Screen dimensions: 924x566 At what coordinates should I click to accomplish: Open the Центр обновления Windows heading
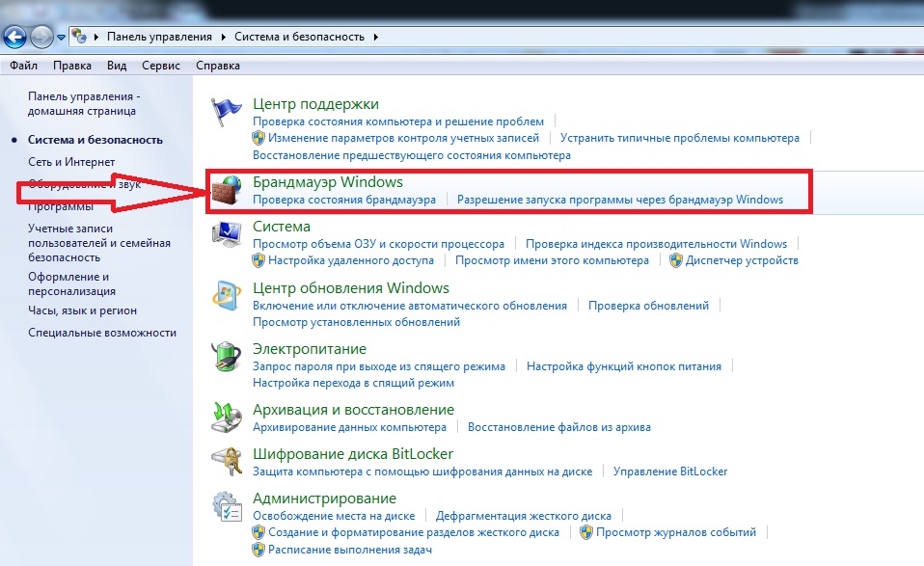(351, 288)
